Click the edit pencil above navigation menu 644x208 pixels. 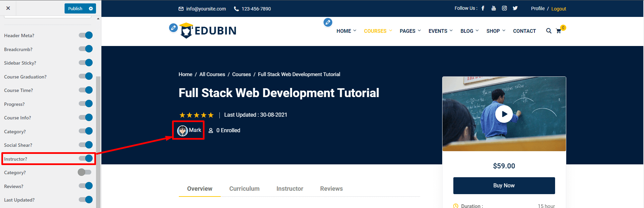coord(328,22)
